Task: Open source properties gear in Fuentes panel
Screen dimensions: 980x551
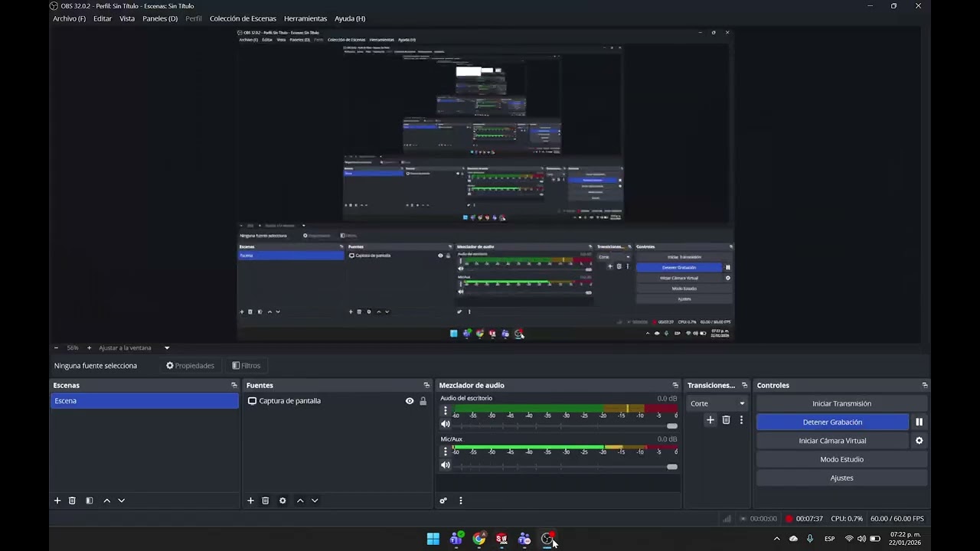Action: point(283,500)
